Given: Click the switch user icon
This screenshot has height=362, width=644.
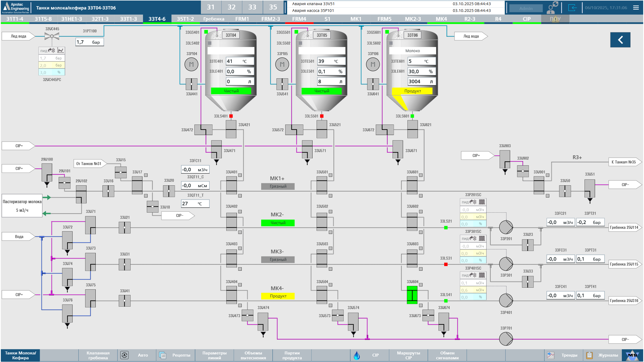Looking at the screenshot, I should (x=552, y=8).
